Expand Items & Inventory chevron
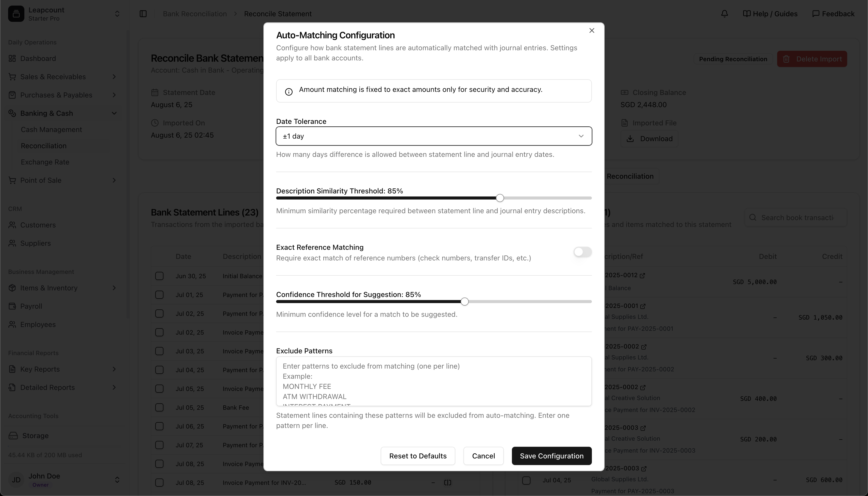The height and width of the screenshot is (496, 868). coord(114,288)
